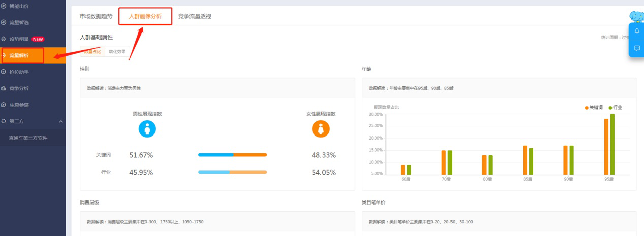Click the 生意参谋 compass icon
644x236 pixels.
tap(4, 105)
